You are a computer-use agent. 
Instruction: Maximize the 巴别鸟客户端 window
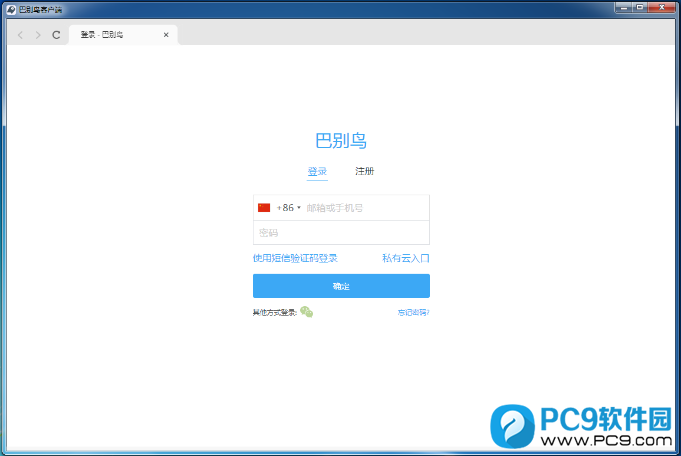tap(640, 7)
